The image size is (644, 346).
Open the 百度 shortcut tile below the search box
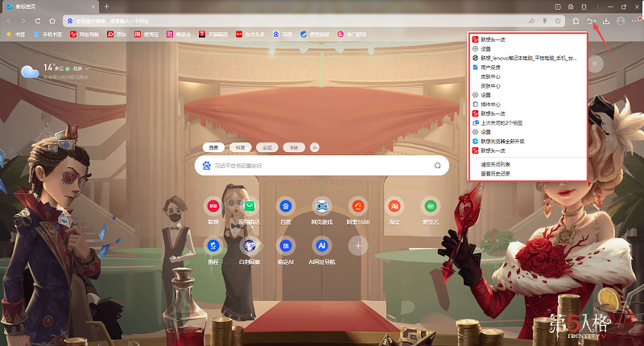click(286, 211)
